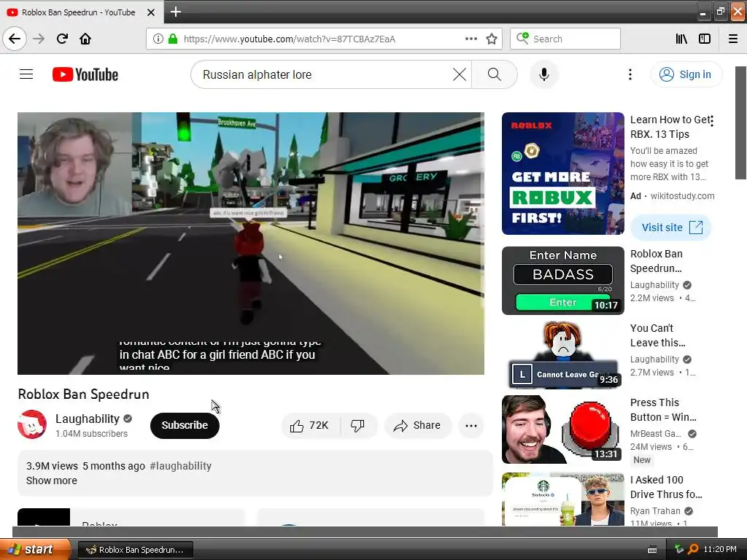This screenshot has height=560, width=747.
Task: Click the '3.9M views' description text
Action: tap(52, 466)
